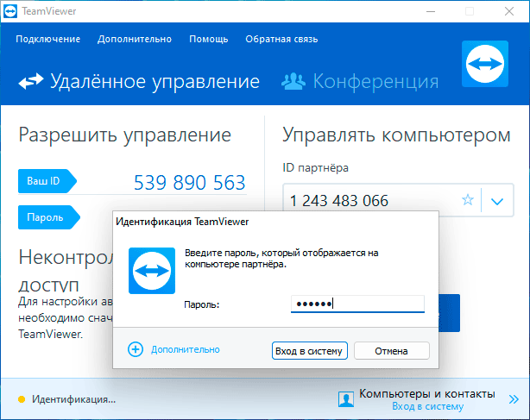The width and height of the screenshot is (530, 420).
Task: Click the Ваш ID label
Action: coord(47,181)
